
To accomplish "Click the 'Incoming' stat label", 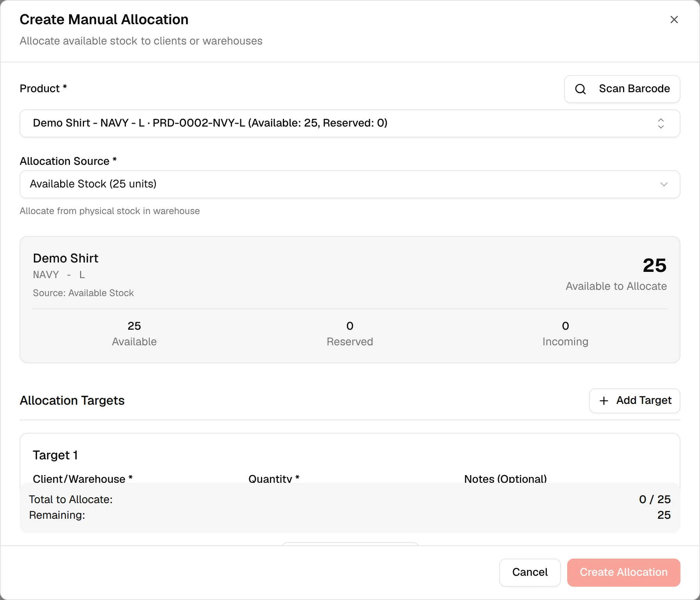I will [x=565, y=342].
